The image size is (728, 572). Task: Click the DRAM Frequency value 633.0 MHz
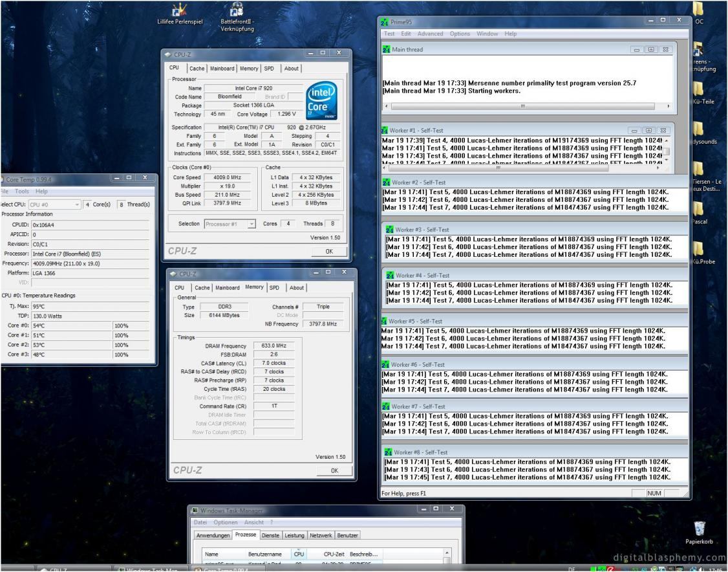[274, 346]
